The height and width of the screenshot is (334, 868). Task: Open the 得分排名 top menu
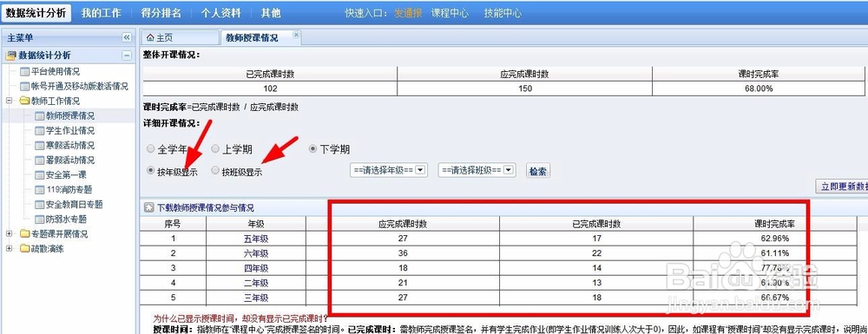coord(161,13)
